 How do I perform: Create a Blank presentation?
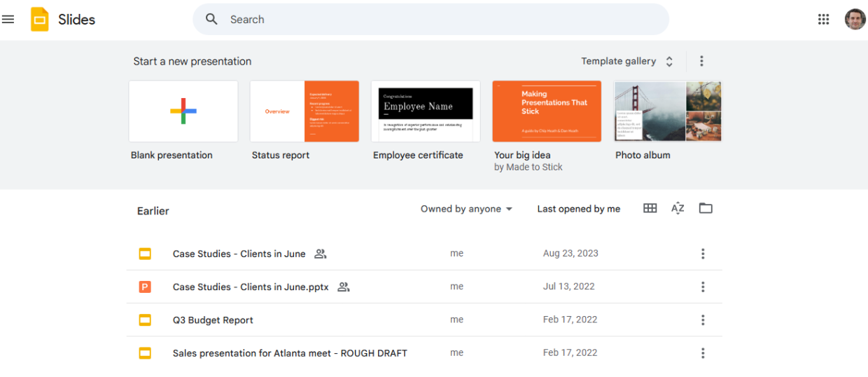click(183, 111)
